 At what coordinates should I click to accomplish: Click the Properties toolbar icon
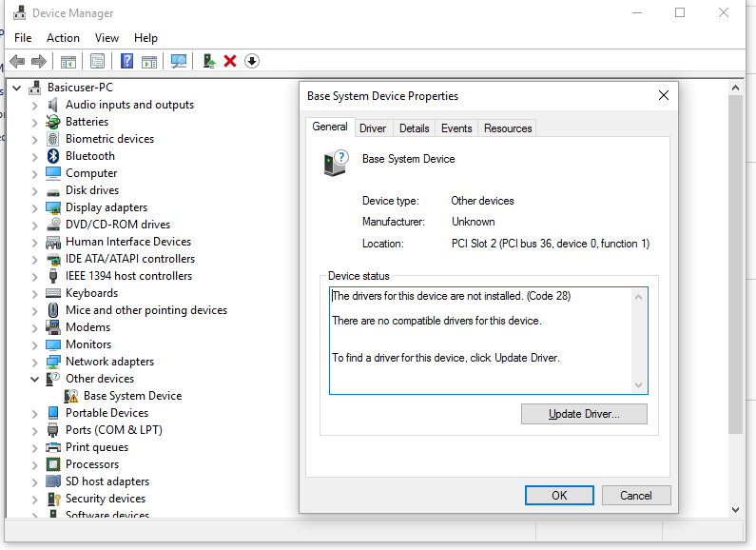(x=97, y=61)
